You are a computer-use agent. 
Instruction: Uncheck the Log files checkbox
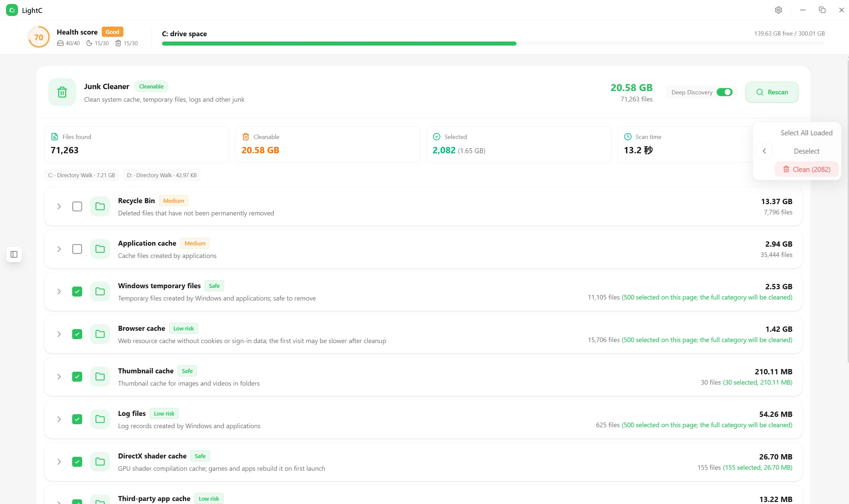pos(77,419)
